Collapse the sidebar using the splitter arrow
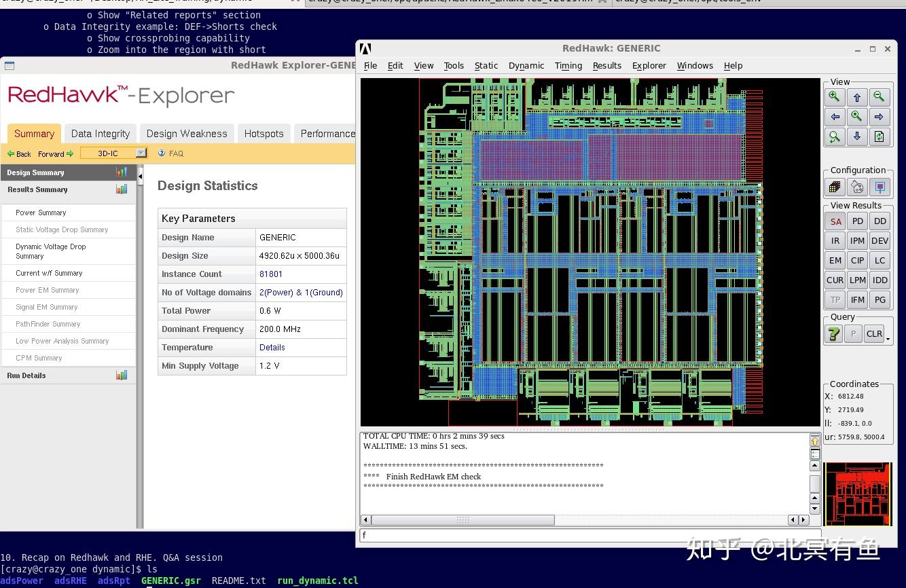The height and width of the screenshot is (588, 906). pyautogui.click(x=140, y=177)
